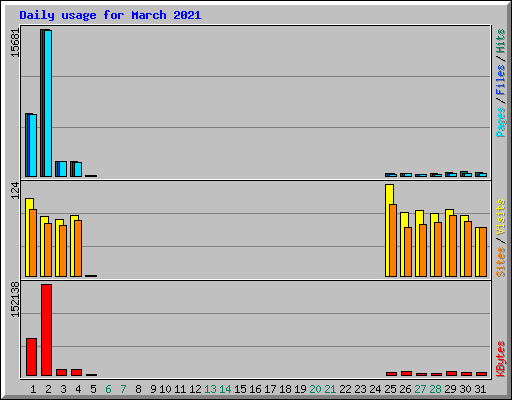Image resolution: width=512 pixels, height=400 pixels.
Task: Click the day 25 yellow visits bar
Action: point(389,230)
